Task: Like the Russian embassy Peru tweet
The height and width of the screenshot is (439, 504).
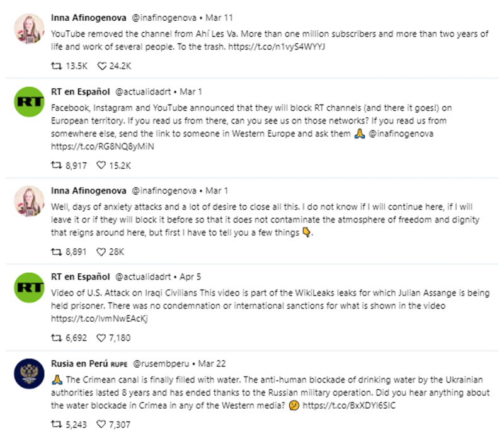Action: click(x=101, y=425)
